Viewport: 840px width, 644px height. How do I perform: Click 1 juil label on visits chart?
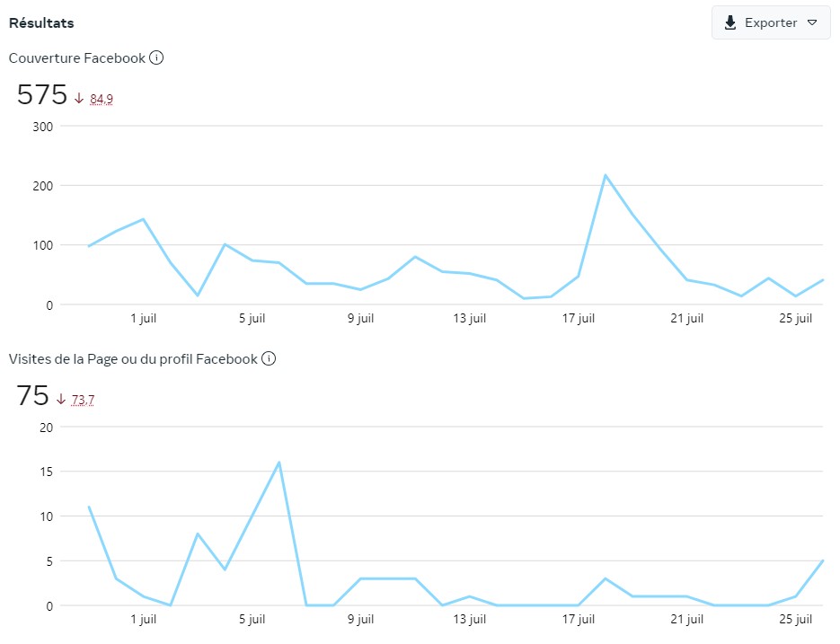(144, 620)
